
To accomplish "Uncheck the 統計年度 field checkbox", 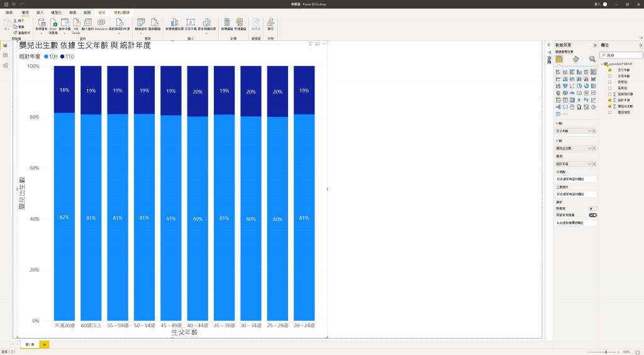I will tap(609, 100).
